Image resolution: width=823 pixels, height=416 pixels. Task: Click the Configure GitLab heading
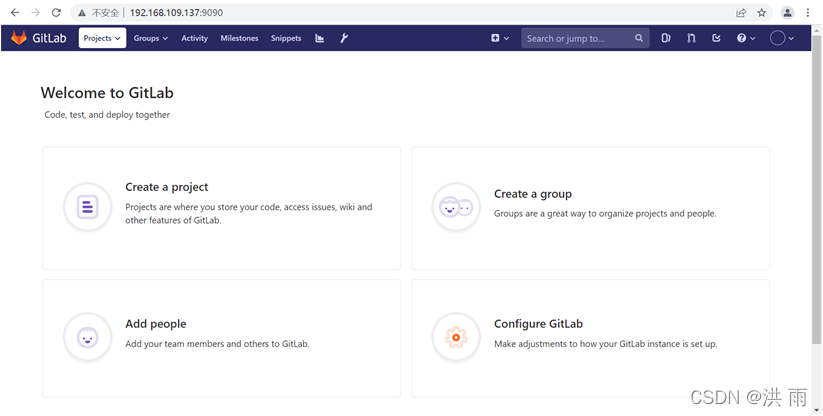coord(539,324)
